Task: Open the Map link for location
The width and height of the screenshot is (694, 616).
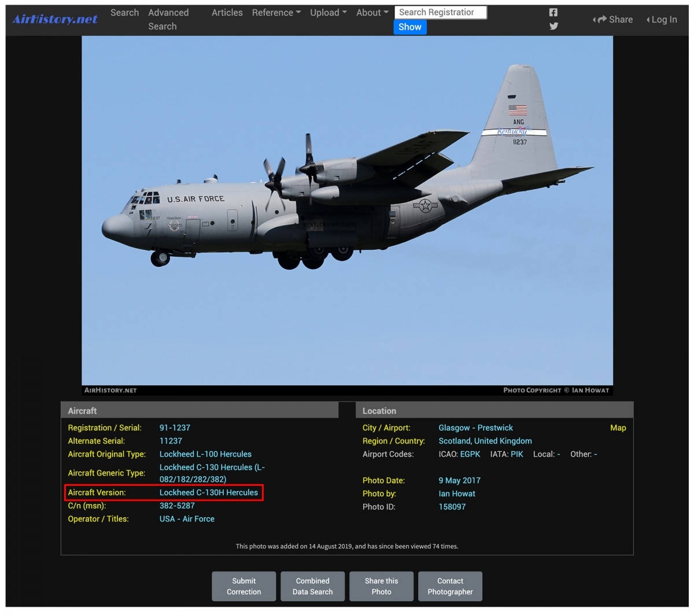Action: 618,428
